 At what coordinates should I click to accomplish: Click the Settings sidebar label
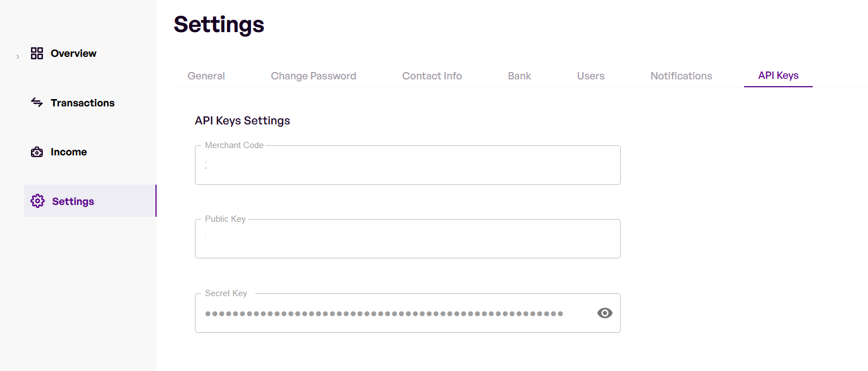(x=73, y=202)
